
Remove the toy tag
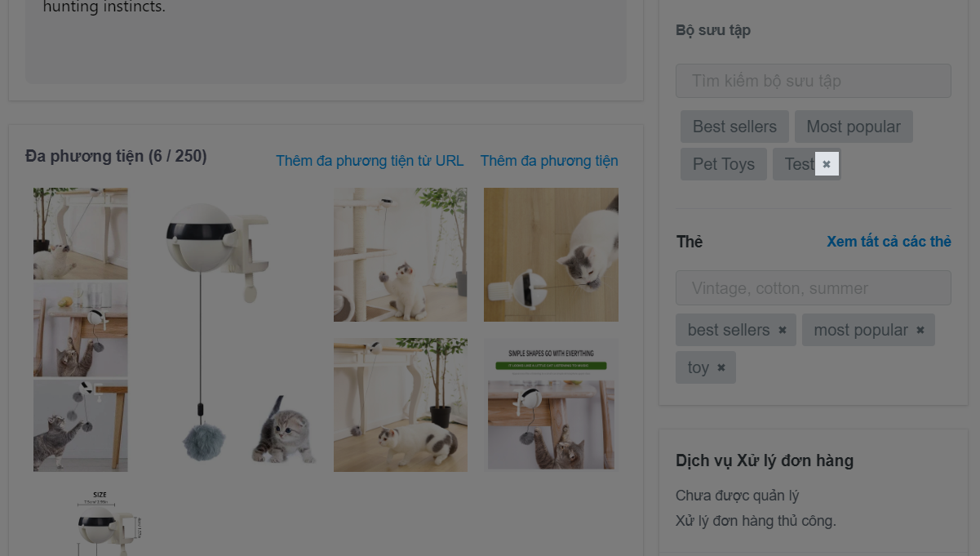coord(721,367)
